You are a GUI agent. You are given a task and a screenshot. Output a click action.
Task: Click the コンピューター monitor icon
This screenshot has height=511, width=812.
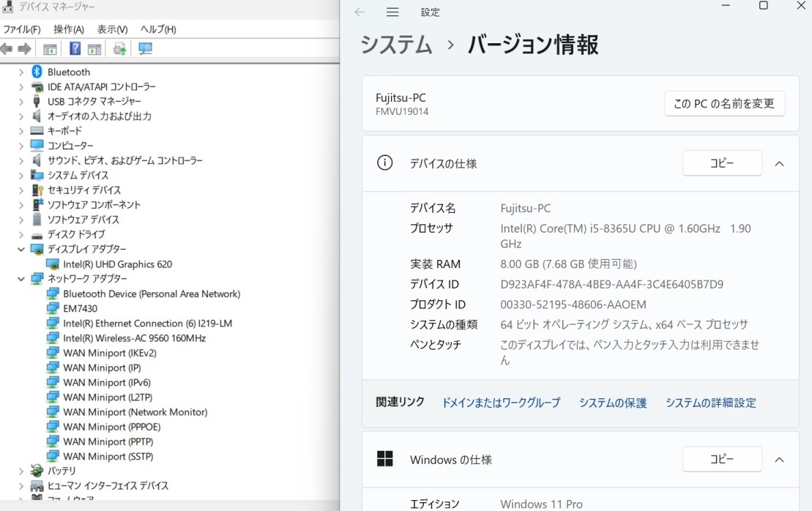(x=37, y=146)
